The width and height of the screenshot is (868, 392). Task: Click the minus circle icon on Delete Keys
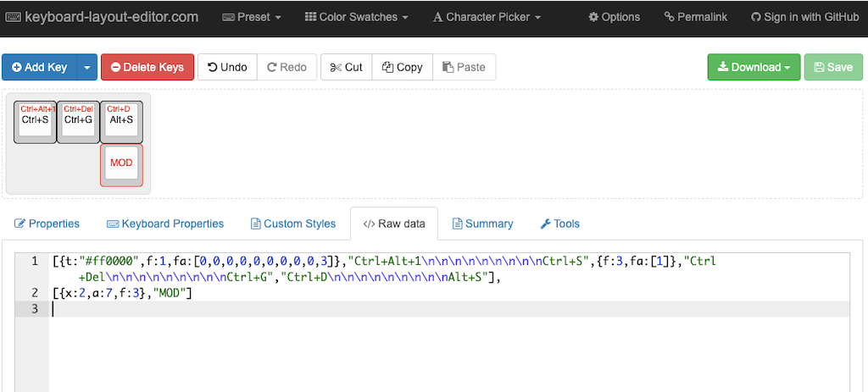pos(115,68)
